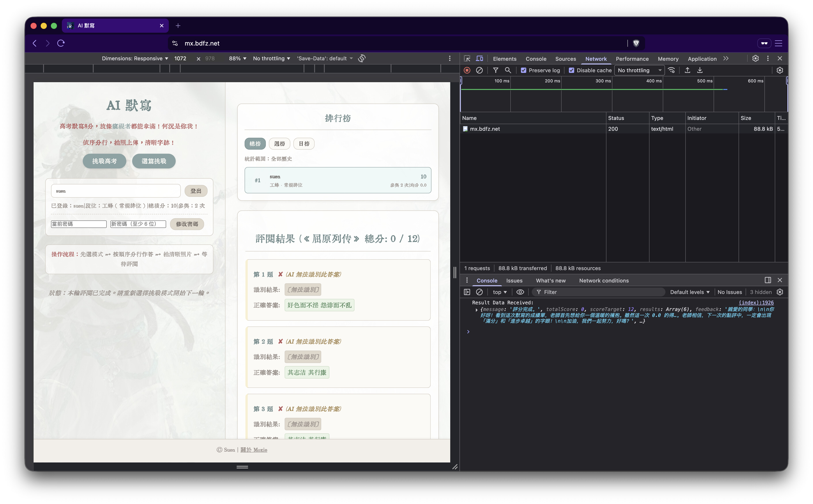Switch to the Elements tab
Image resolution: width=813 pixels, height=504 pixels.
504,59
